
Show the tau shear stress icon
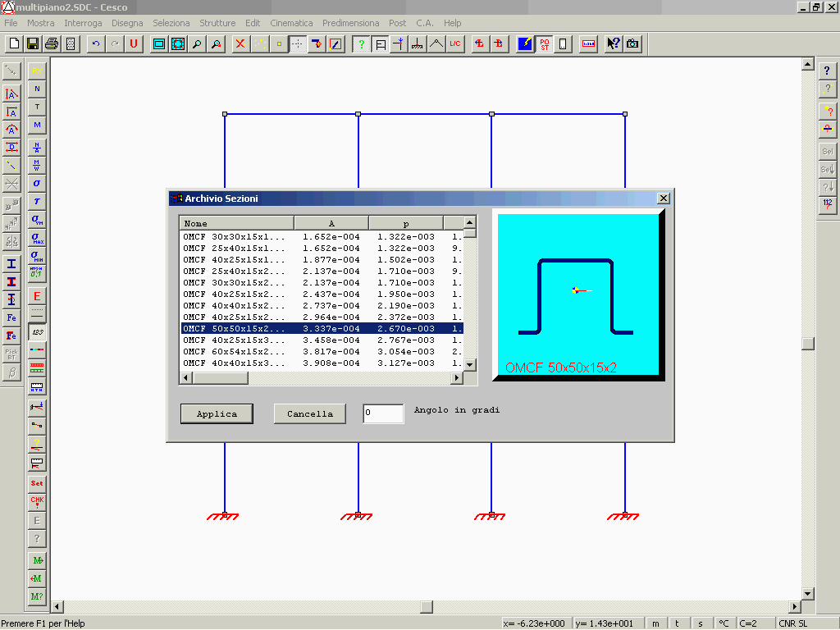tap(37, 201)
